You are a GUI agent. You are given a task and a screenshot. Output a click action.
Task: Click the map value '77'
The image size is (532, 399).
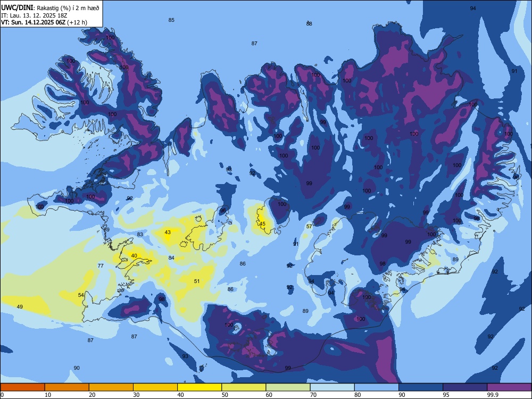[101, 265]
